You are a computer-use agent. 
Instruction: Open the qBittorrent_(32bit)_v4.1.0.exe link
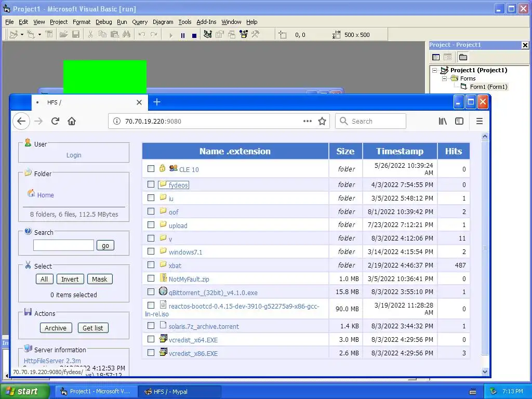213,292
